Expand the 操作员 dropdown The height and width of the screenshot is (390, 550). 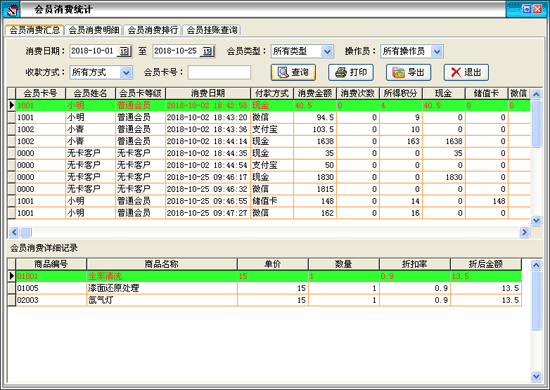pyautogui.click(x=437, y=52)
